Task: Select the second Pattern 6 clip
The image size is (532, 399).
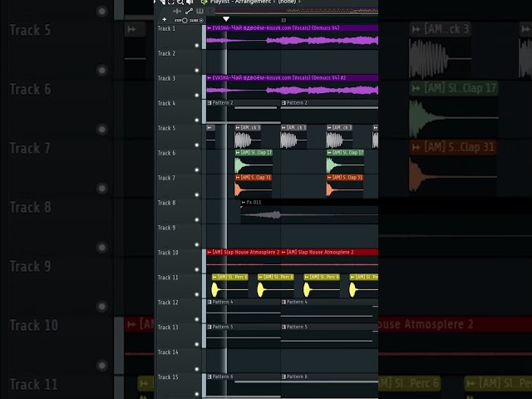Action: 329,386
